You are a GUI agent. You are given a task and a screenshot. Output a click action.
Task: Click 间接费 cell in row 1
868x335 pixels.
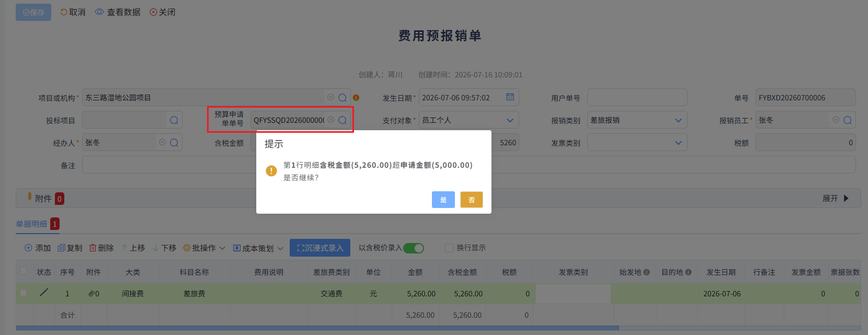click(133, 294)
